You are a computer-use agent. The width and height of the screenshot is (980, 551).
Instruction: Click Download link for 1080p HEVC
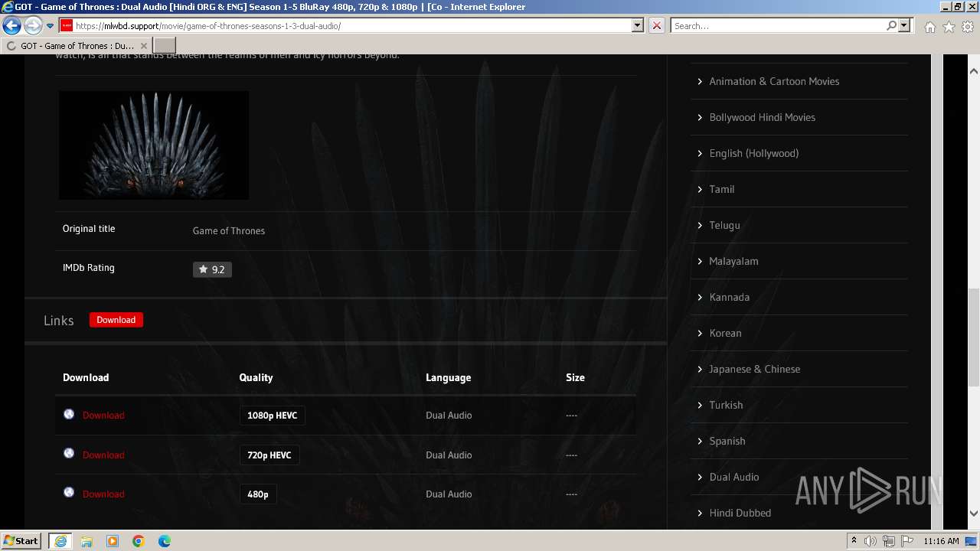click(x=103, y=415)
